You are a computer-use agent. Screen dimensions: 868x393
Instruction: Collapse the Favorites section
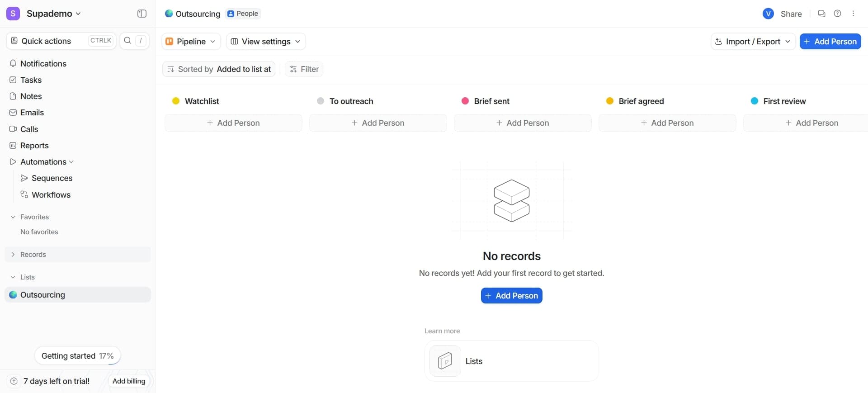pyautogui.click(x=13, y=217)
